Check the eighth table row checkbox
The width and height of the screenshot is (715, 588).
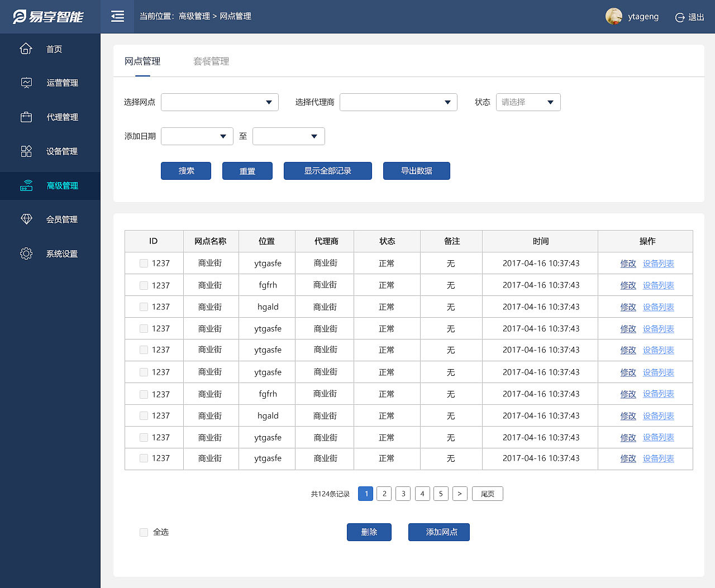[x=144, y=415]
